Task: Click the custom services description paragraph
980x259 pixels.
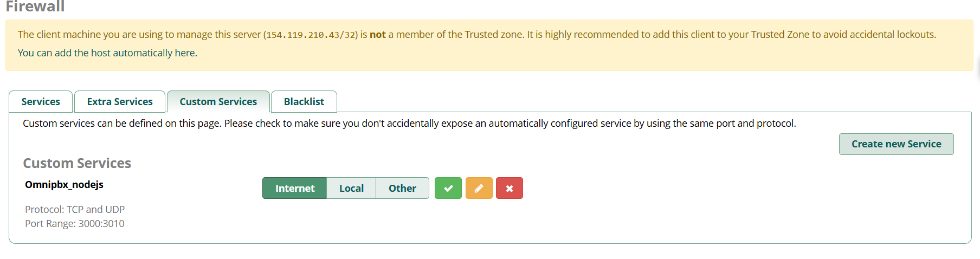Action: (x=409, y=124)
